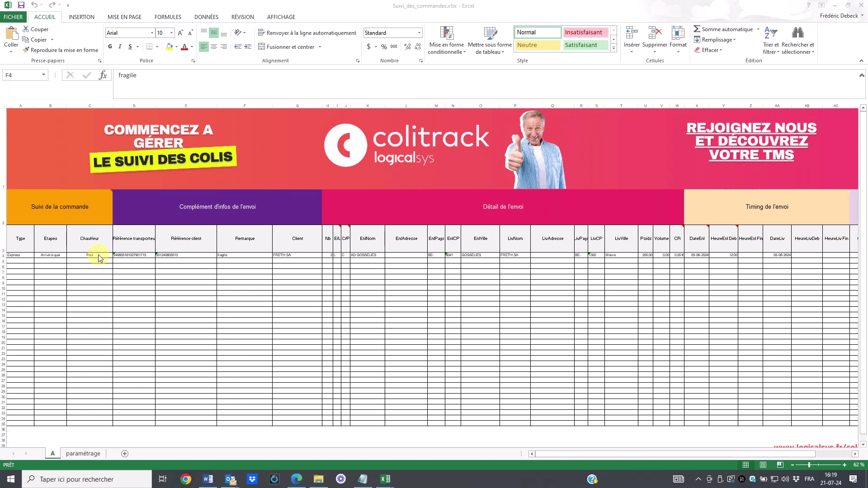Open the Standard number format dropdown
The image size is (868, 488).
pyautogui.click(x=419, y=33)
